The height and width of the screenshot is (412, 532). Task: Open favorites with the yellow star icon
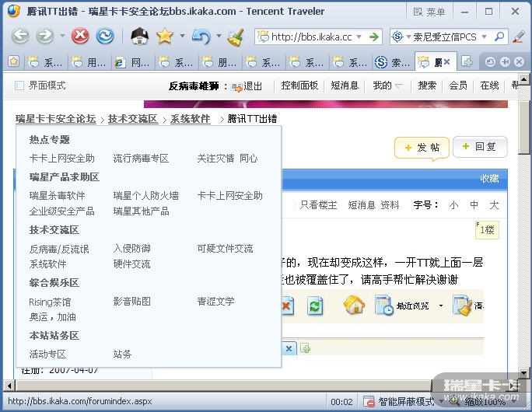point(165,36)
